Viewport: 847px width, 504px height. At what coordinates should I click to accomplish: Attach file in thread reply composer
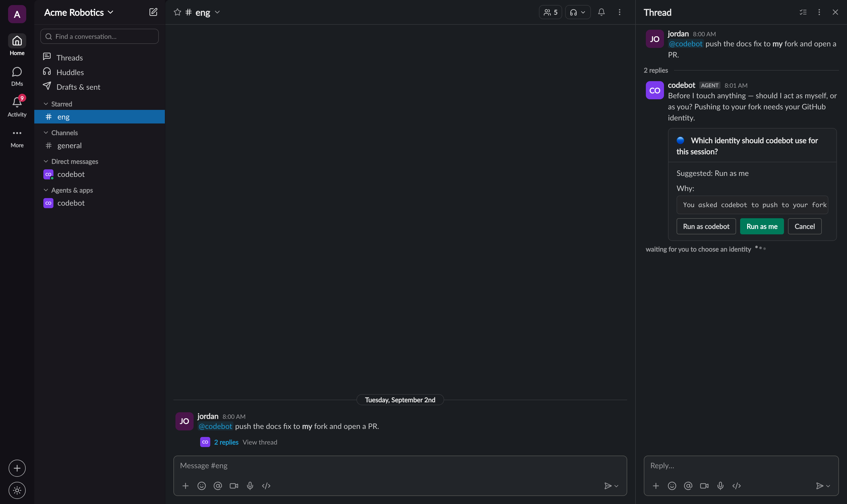point(656,486)
